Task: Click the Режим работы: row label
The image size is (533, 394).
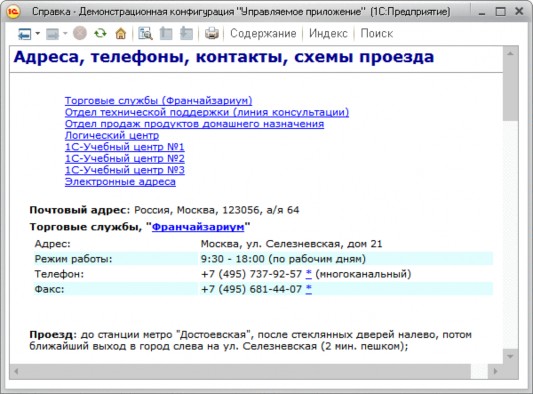Action: (x=73, y=259)
